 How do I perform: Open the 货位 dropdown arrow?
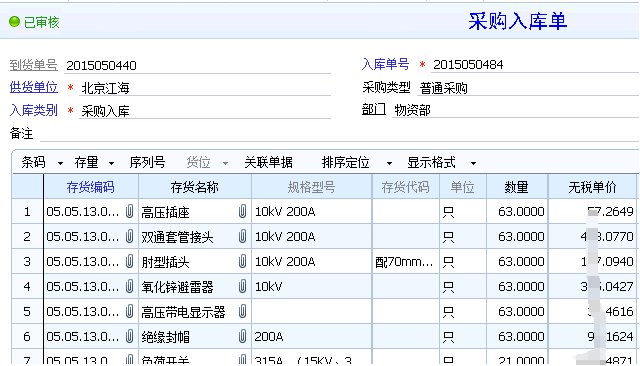click(225, 164)
